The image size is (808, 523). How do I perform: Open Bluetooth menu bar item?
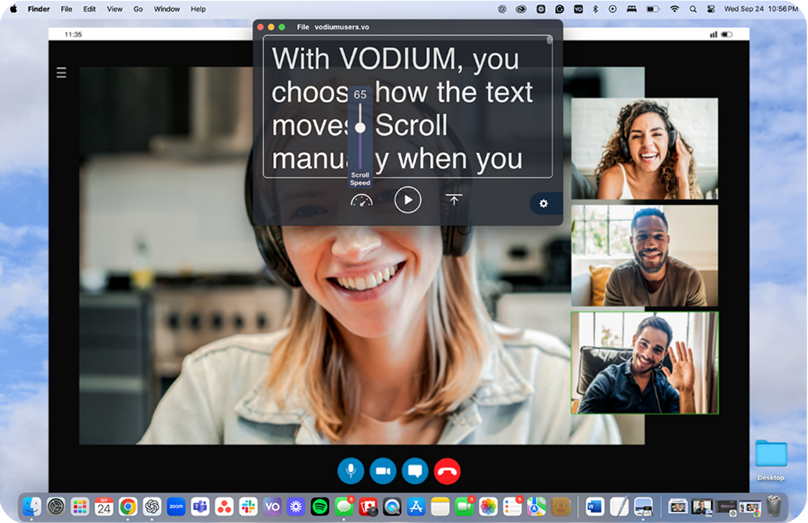pyautogui.click(x=595, y=9)
